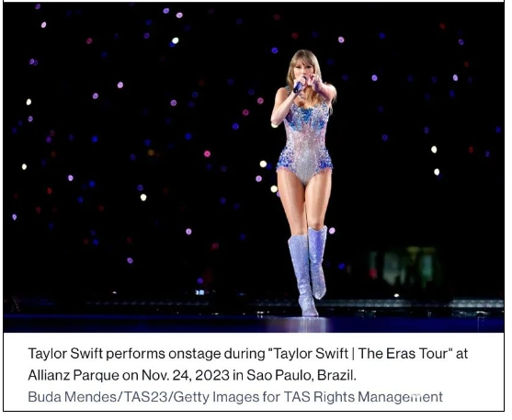This screenshot has width=512, height=420.
Task: Click the date "Nov. 24, 2023"
Action: click(185, 375)
